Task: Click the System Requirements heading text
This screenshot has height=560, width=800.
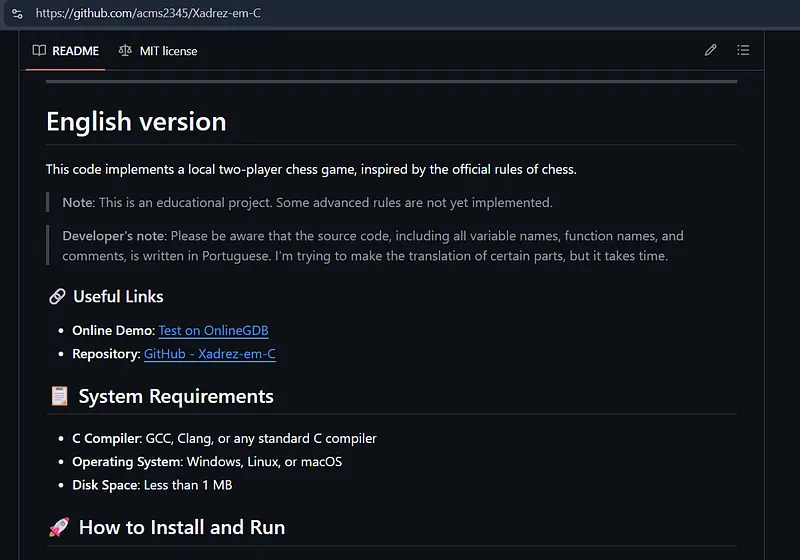Action: pyautogui.click(x=176, y=397)
